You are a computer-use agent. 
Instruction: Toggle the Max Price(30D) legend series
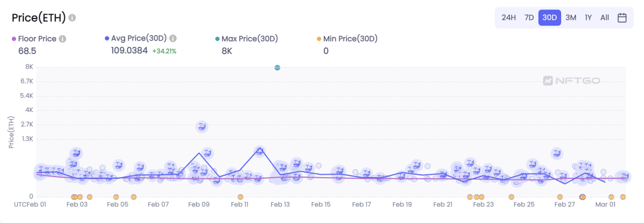[247, 39]
